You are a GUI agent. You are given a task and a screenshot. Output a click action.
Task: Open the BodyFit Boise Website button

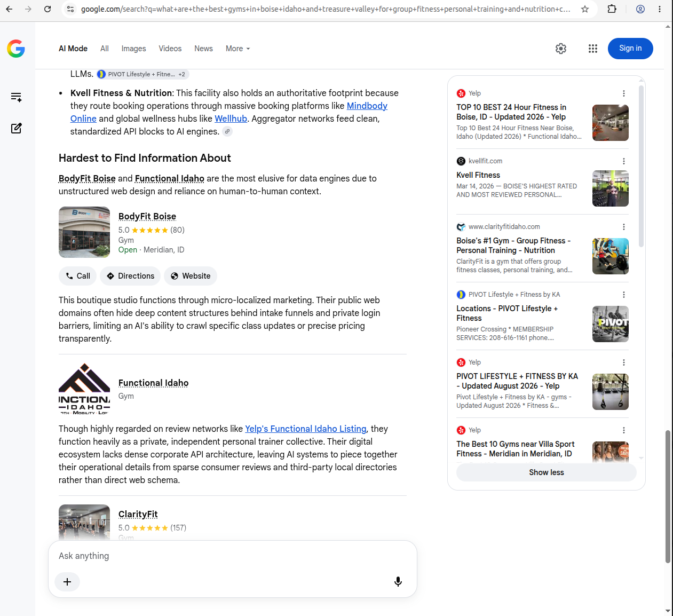tap(191, 276)
